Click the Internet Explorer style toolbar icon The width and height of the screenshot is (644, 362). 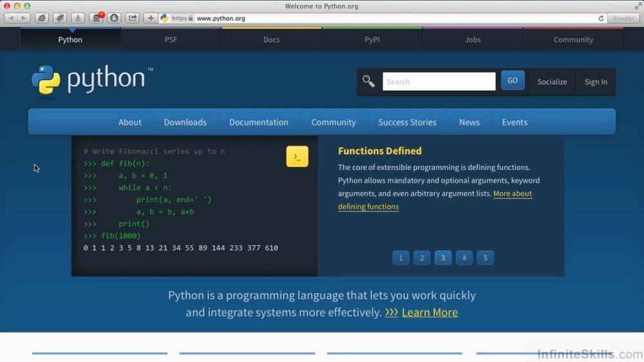[42, 18]
